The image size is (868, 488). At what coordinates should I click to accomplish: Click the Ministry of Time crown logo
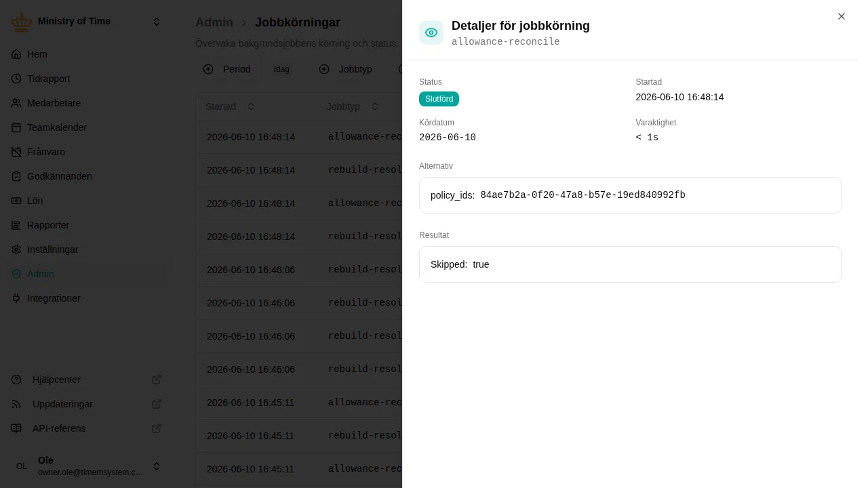tap(22, 22)
